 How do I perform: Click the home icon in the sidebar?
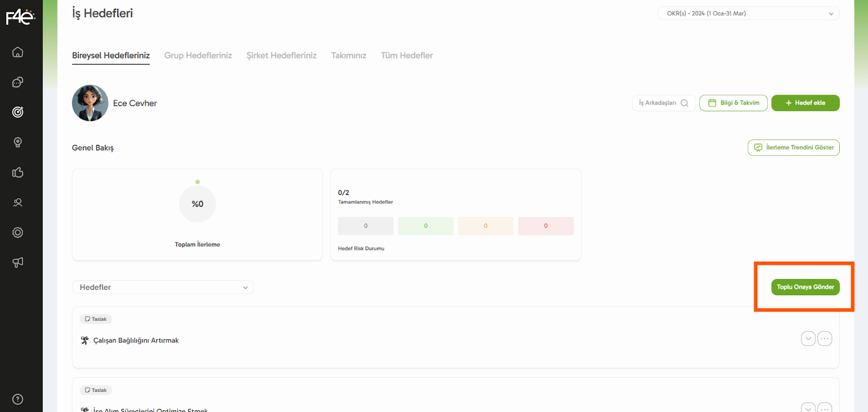click(18, 52)
